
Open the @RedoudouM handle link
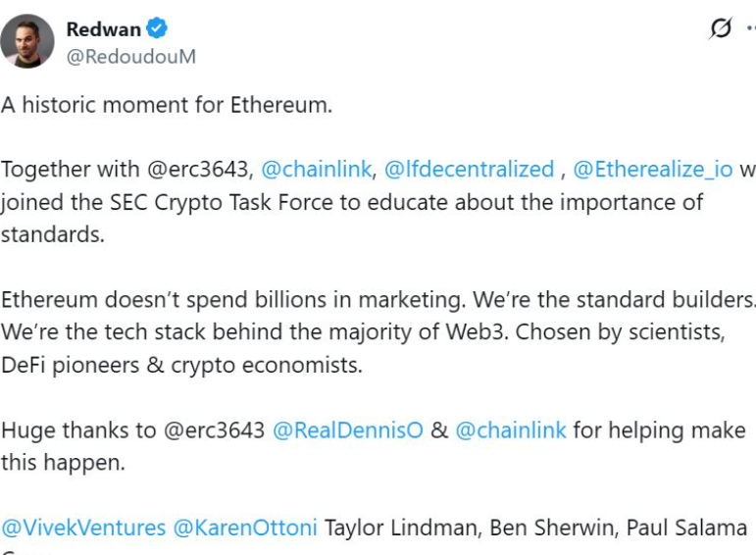point(130,57)
